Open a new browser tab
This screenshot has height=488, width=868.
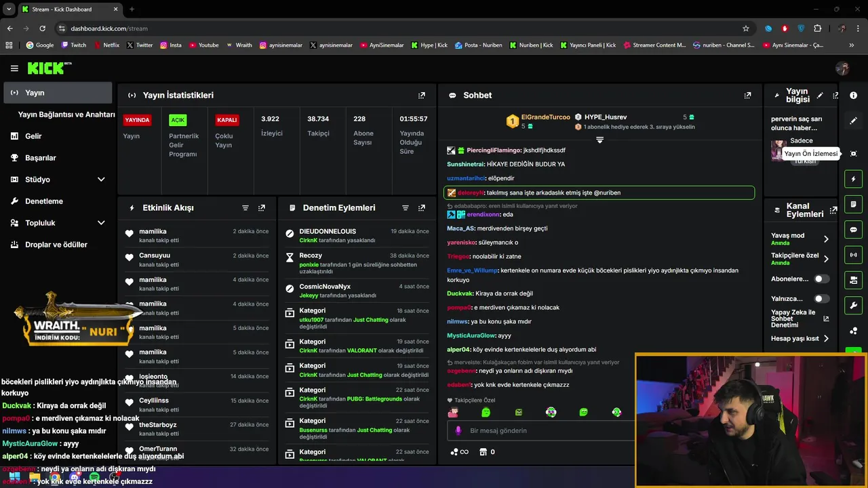point(132,9)
